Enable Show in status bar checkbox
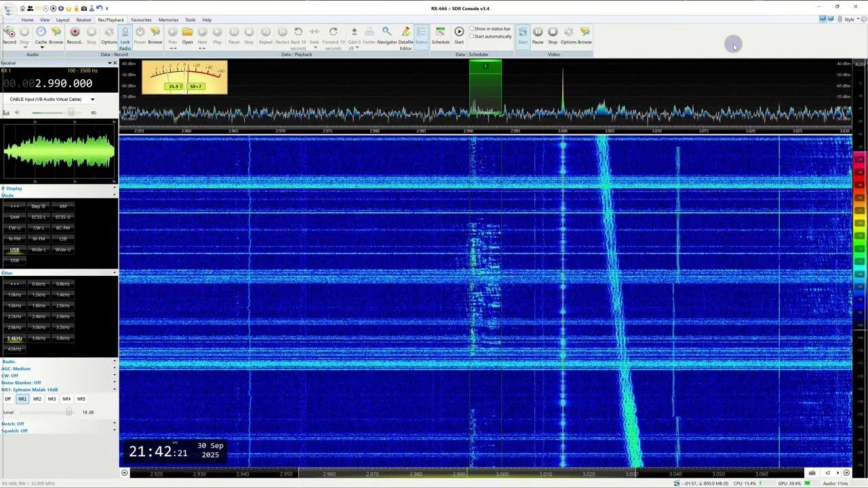 pyautogui.click(x=471, y=29)
